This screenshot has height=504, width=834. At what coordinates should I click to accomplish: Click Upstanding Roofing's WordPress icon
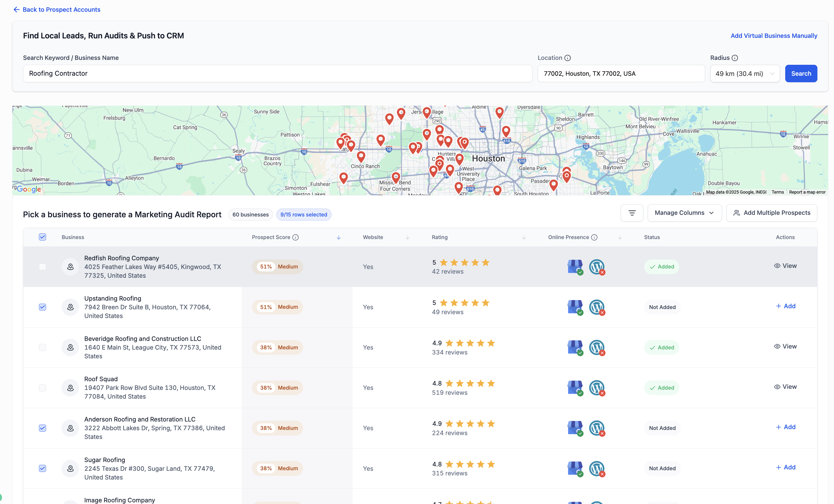tap(596, 307)
